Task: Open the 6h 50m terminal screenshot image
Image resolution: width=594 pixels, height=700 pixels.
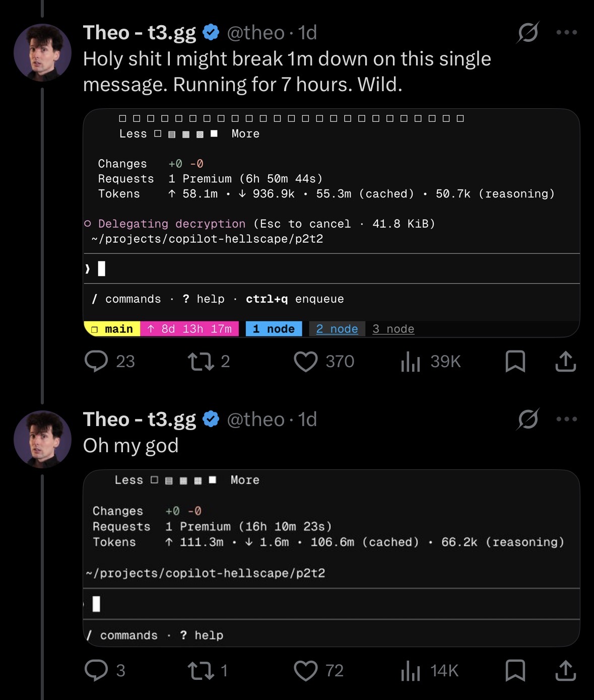Action: 332,223
